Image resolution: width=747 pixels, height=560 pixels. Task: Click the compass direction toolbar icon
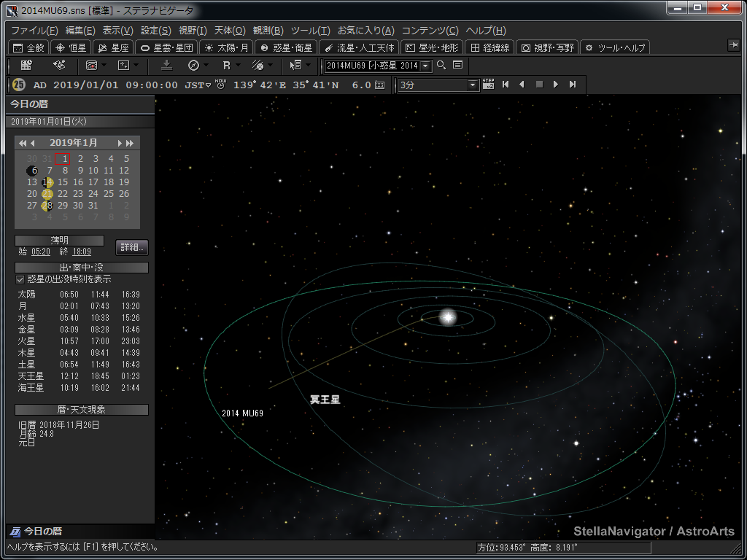click(193, 66)
